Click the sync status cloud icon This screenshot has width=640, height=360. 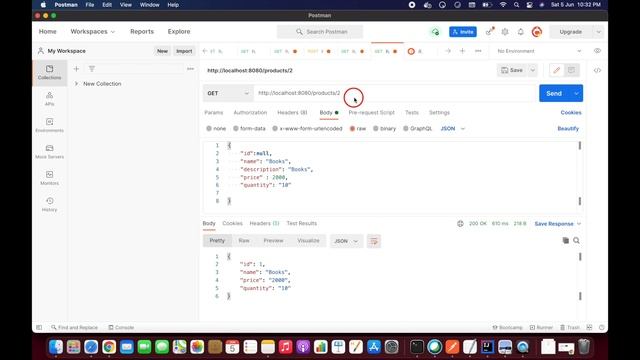pos(436,32)
